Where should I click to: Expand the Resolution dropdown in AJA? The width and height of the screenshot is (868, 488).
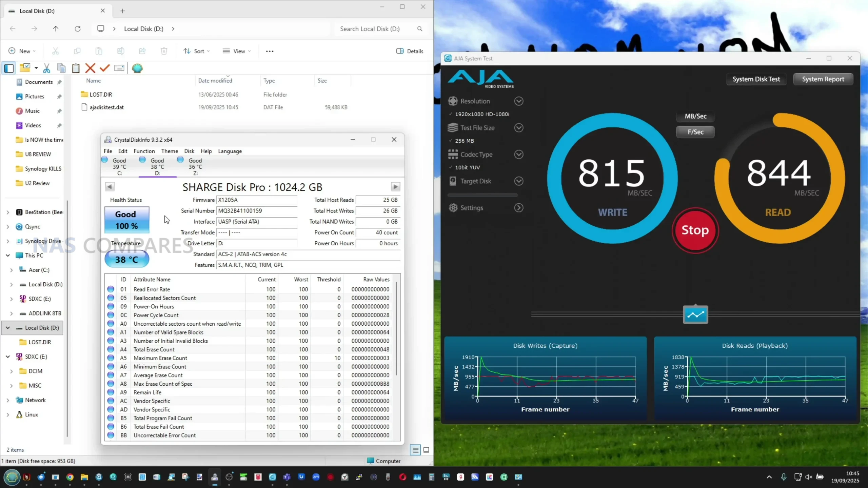click(518, 101)
